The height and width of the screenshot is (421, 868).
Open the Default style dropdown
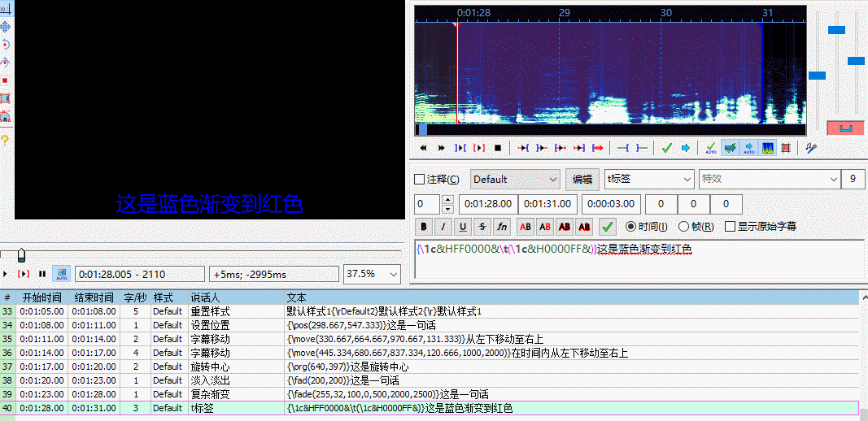(516, 180)
